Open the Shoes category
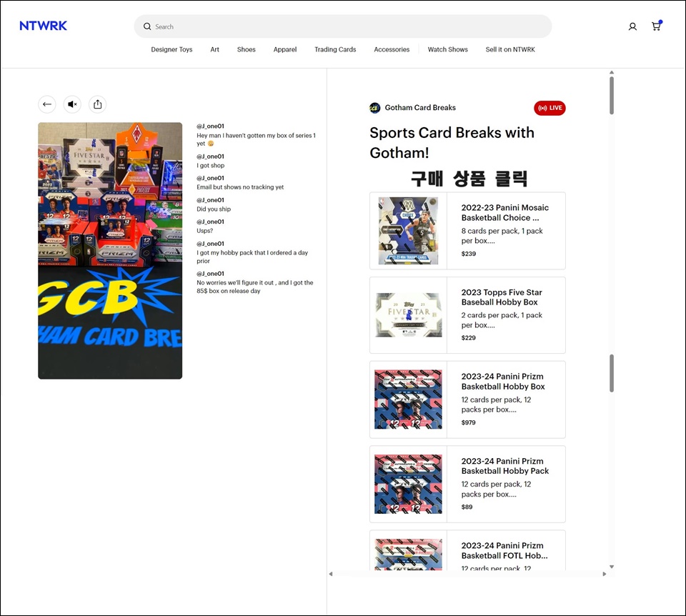 (247, 49)
